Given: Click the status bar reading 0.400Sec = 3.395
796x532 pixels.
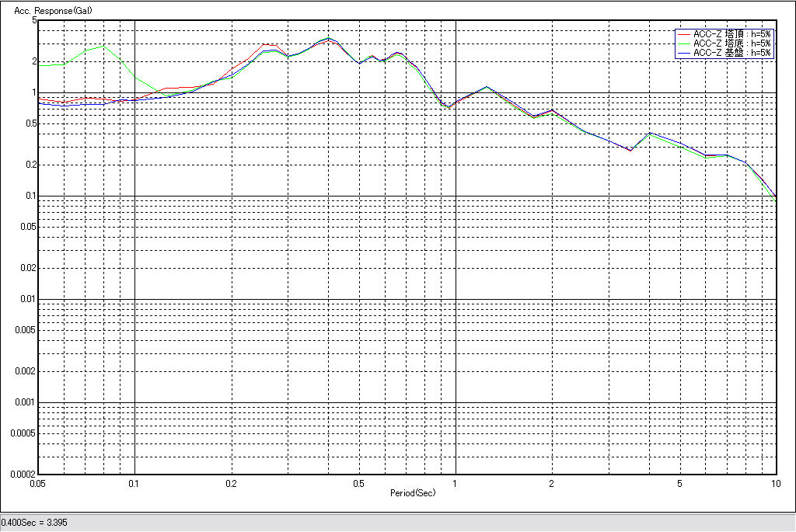Looking at the screenshot, I should pyautogui.click(x=35, y=523).
